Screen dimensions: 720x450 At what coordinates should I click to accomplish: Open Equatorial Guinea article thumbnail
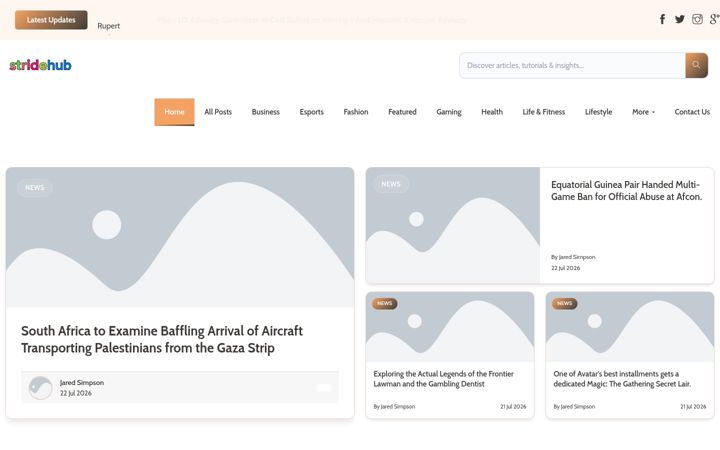(x=453, y=225)
